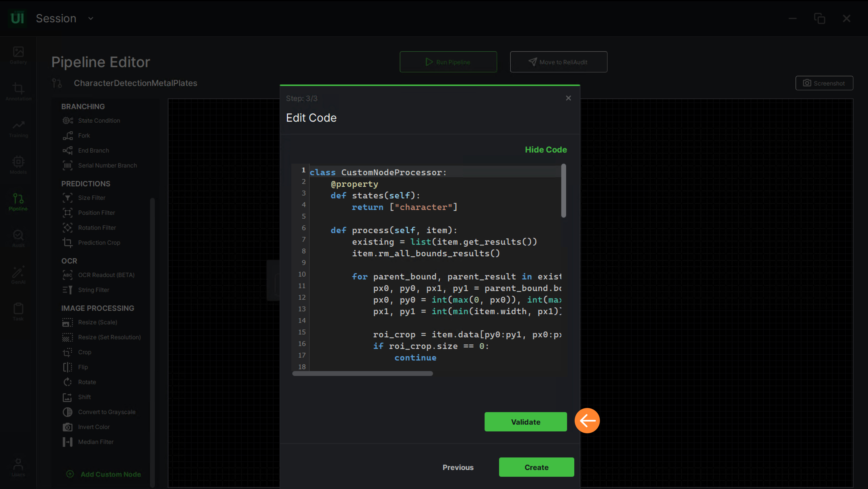Open the Annotation sidebar section
Image resolution: width=868 pixels, height=489 pixels.
tap(18, 92)
